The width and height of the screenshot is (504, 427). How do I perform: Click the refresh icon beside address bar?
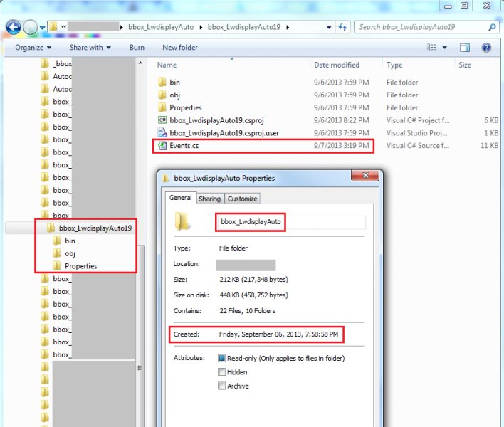[342, 27]
